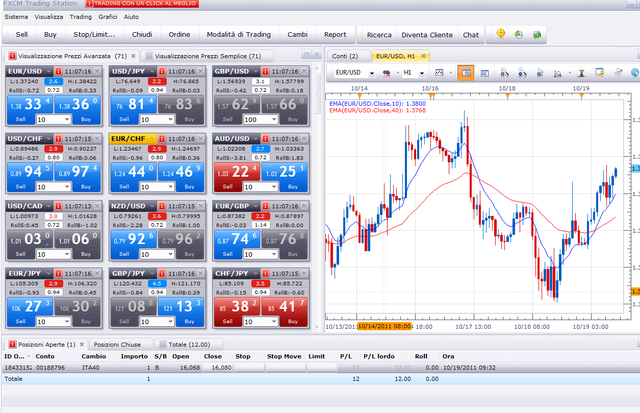The image size is (640, 413).
Task: Open the Grafici menu
Action: click(x=107, y=17)
